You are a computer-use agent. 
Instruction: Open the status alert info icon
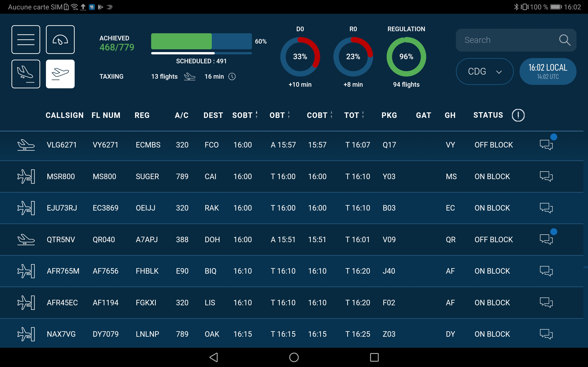518,115
